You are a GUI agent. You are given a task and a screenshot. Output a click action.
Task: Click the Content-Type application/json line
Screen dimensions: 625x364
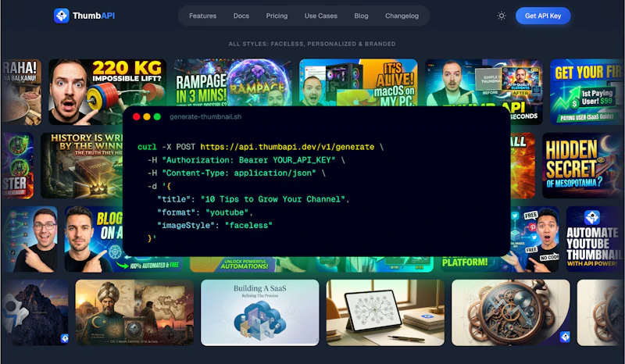tap(236, 173)
